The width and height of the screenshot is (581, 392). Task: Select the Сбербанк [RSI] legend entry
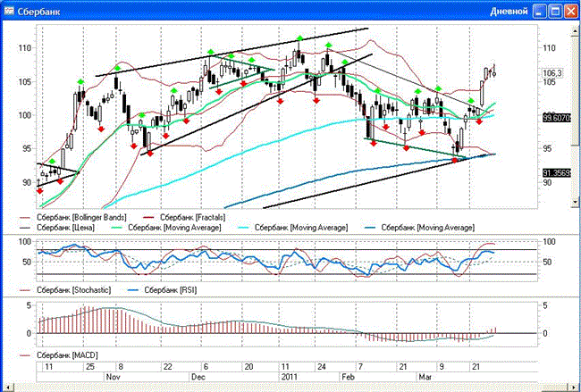[163, 290]
